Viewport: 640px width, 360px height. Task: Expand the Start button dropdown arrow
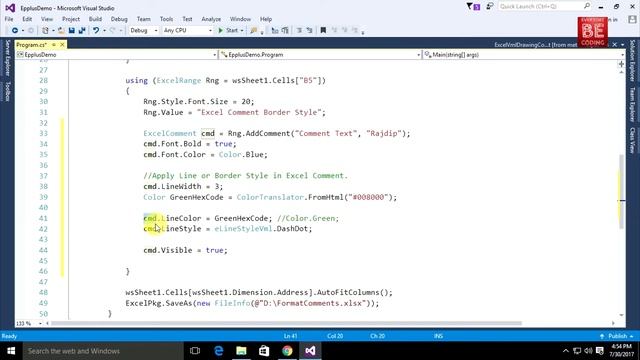(x=242, y=31)
